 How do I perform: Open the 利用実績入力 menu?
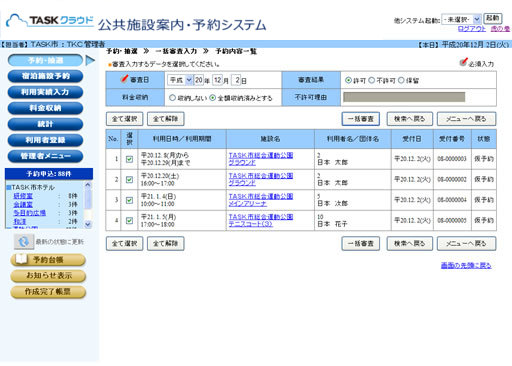45,92
